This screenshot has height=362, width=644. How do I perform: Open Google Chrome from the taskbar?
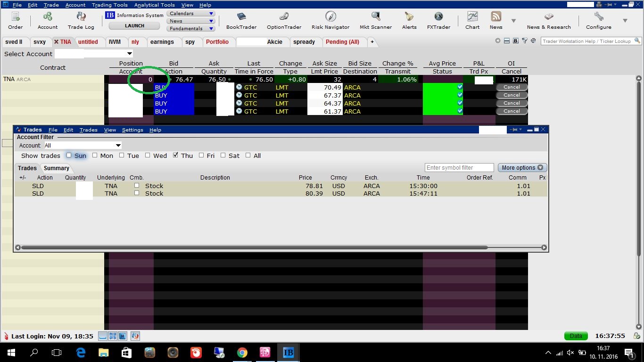click(x=242, y=353)
